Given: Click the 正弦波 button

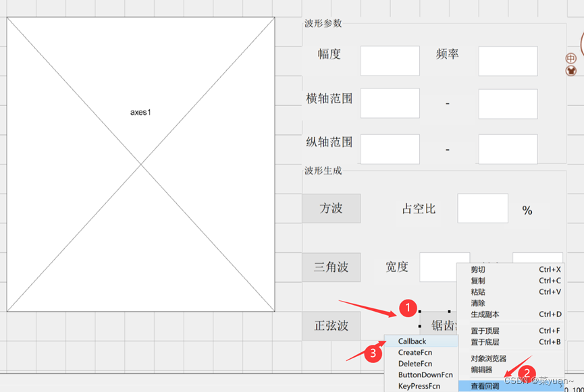Looking at the screenshot, I should click(331, 326).
